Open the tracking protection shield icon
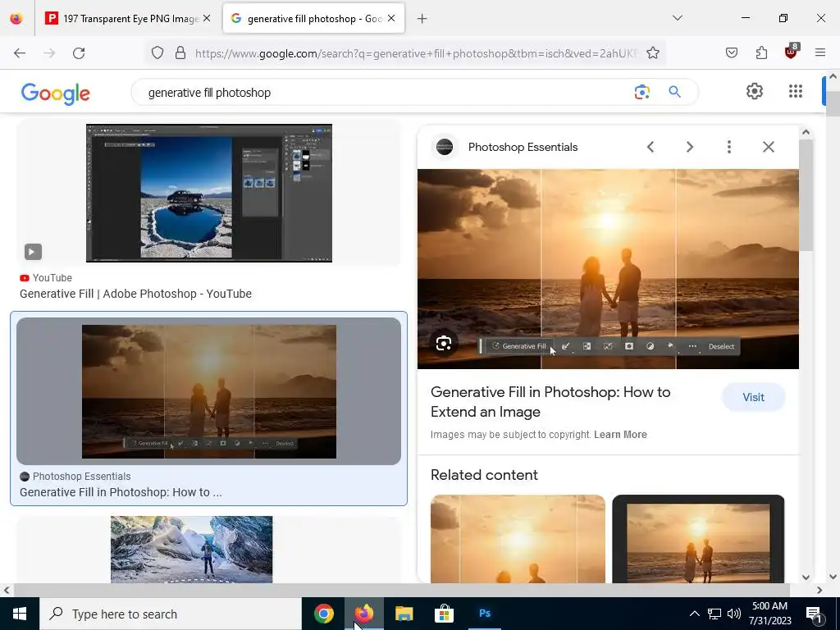This screenshot has height=630, width=840. click(x=157, y=53)
